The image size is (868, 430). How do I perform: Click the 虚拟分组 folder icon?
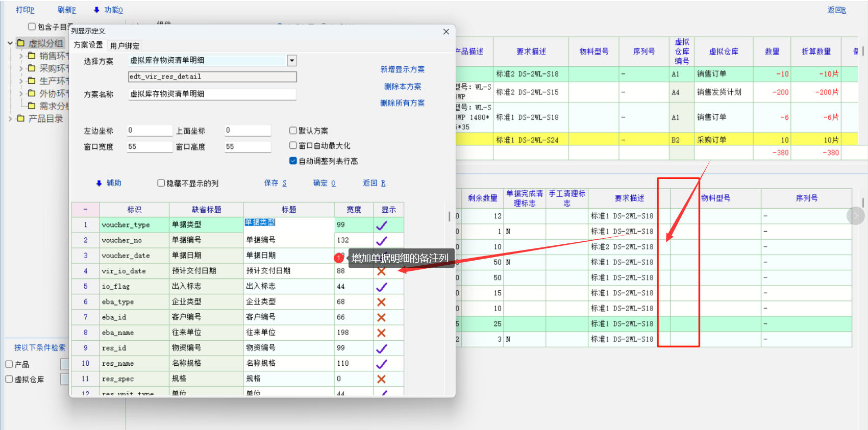point(21,43)
